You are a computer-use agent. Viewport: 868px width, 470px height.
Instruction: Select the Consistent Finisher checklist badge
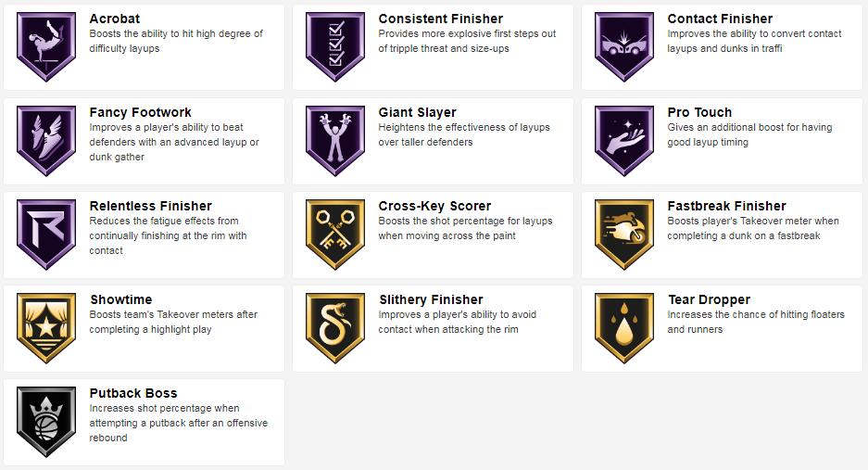tap(335, 46)
